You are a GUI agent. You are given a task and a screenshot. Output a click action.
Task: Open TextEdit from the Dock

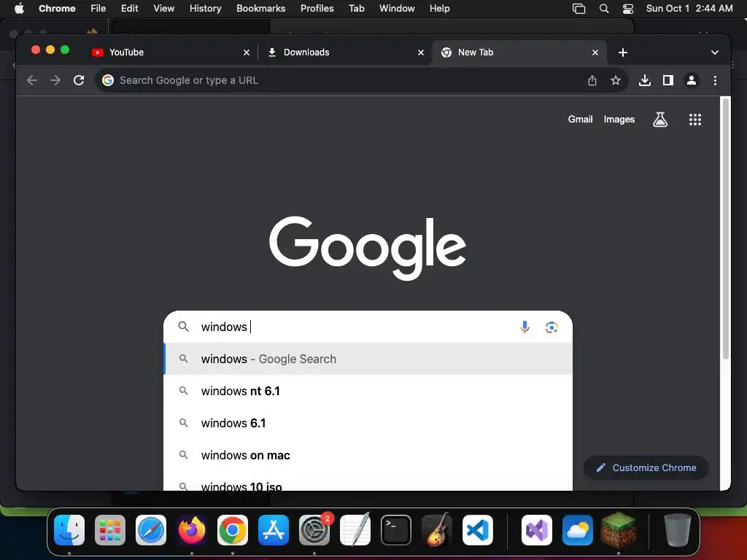(355, 530)
